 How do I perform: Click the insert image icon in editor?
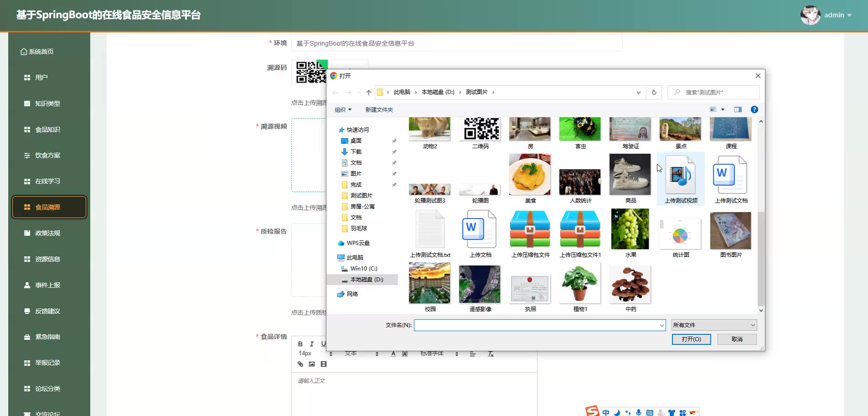[312, 364]
